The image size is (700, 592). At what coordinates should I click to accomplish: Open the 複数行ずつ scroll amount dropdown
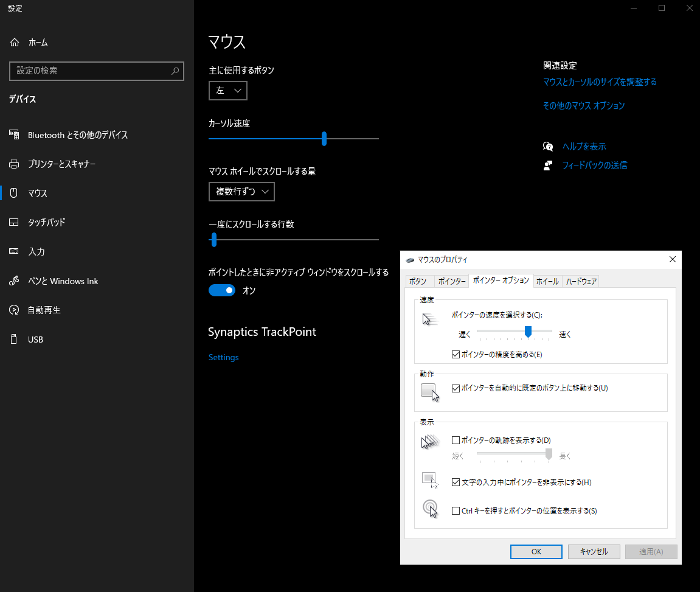coord(241,192)
